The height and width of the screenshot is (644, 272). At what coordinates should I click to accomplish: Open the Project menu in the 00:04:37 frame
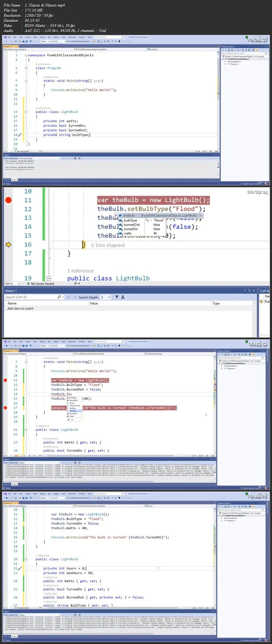tap(28, 37)
